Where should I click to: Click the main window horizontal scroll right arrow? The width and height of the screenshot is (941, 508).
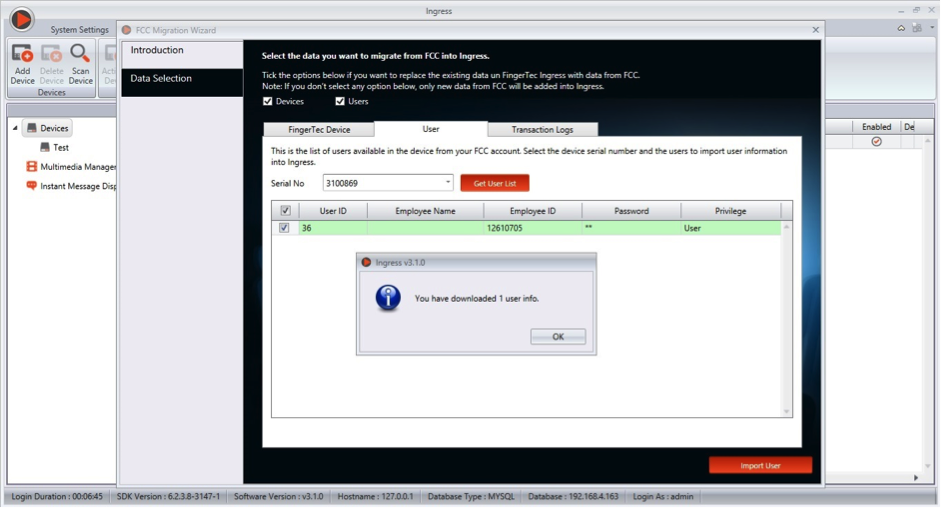coord(916,477)
